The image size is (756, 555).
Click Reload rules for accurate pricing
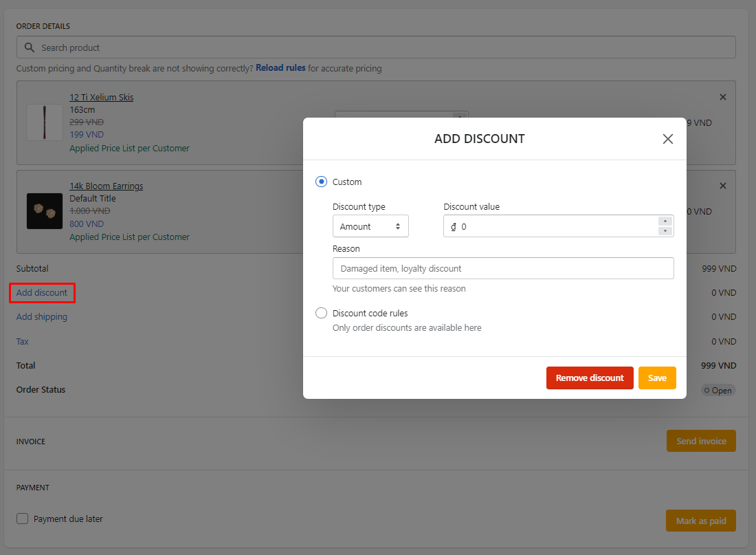click(280, 68)
